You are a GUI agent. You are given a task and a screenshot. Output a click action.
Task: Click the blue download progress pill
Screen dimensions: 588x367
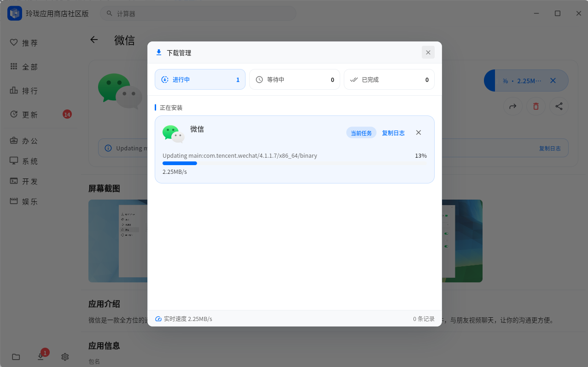[526, 80]
